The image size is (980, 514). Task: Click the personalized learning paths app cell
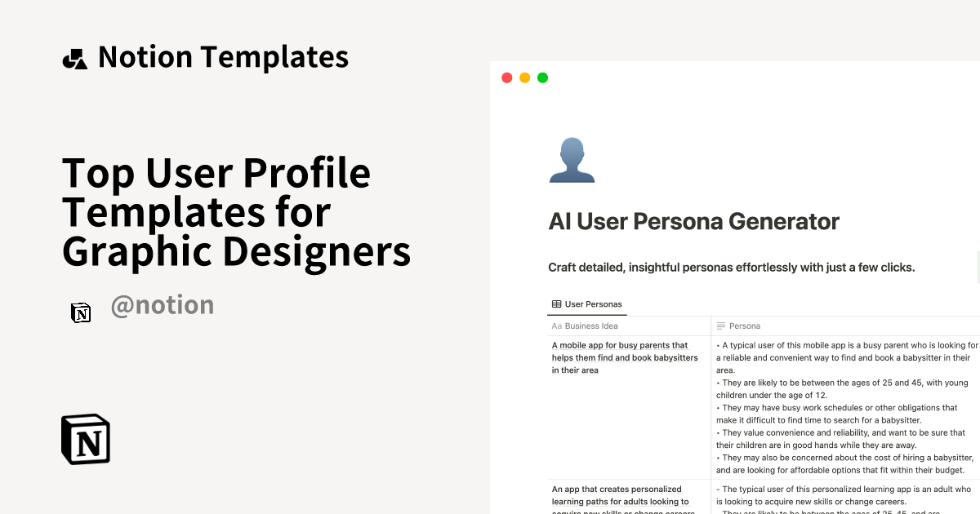(x=623, y=500)
